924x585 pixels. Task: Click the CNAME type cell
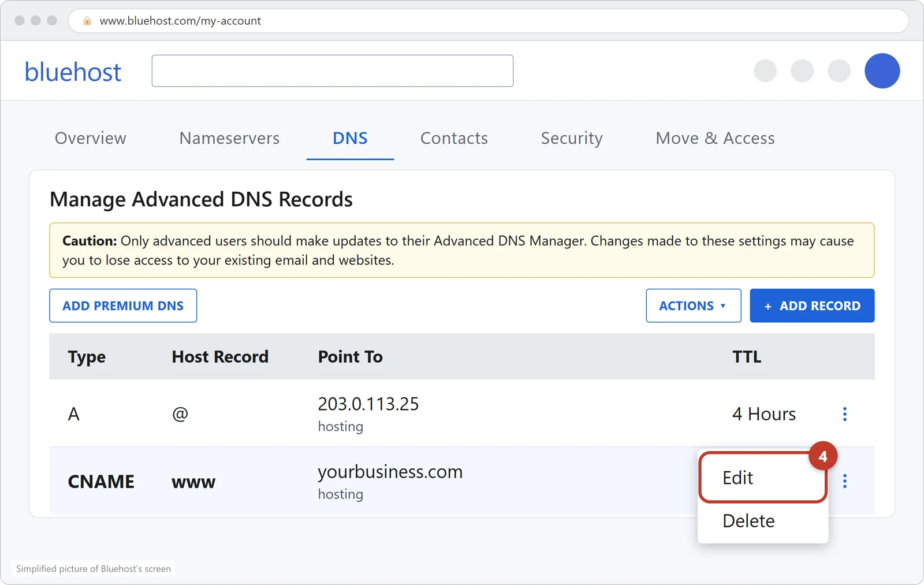(x=101, y=482)
